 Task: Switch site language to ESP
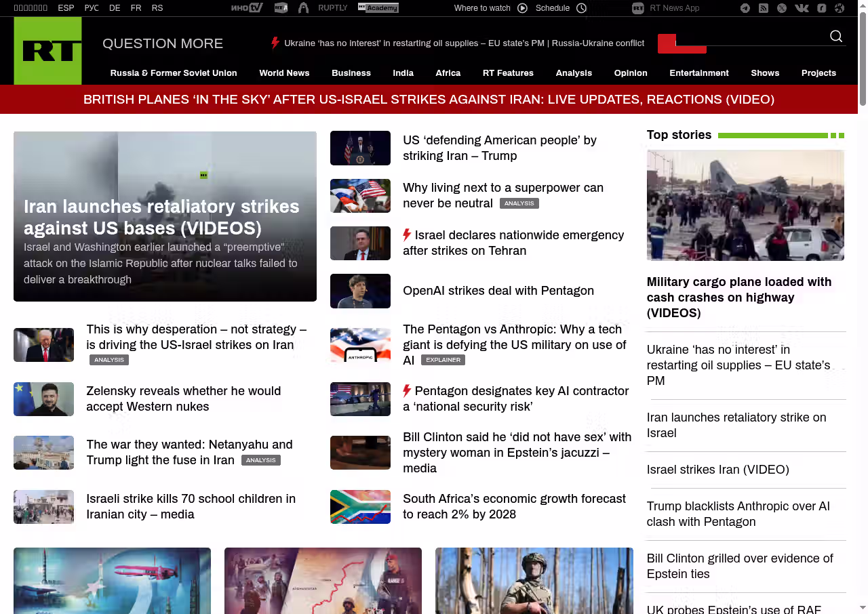pyautogui.click(x=66, y=8)
